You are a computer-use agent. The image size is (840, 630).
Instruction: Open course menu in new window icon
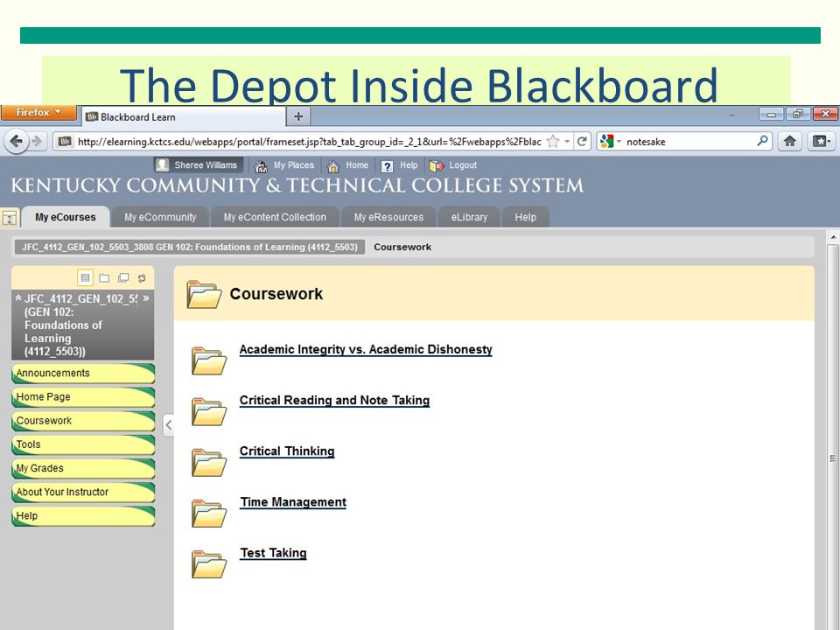pos(123,277)
